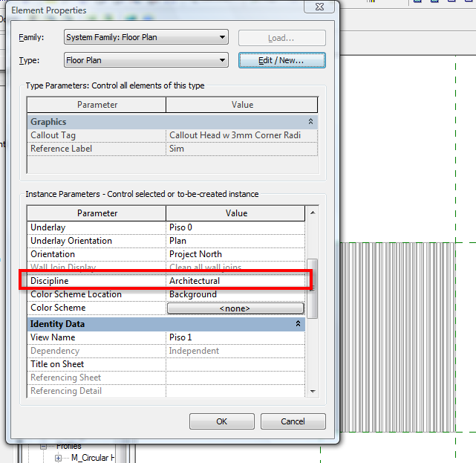Open the Family dropdown list
The width and height of the screenshot is (476, 463).
pos(146,37)
